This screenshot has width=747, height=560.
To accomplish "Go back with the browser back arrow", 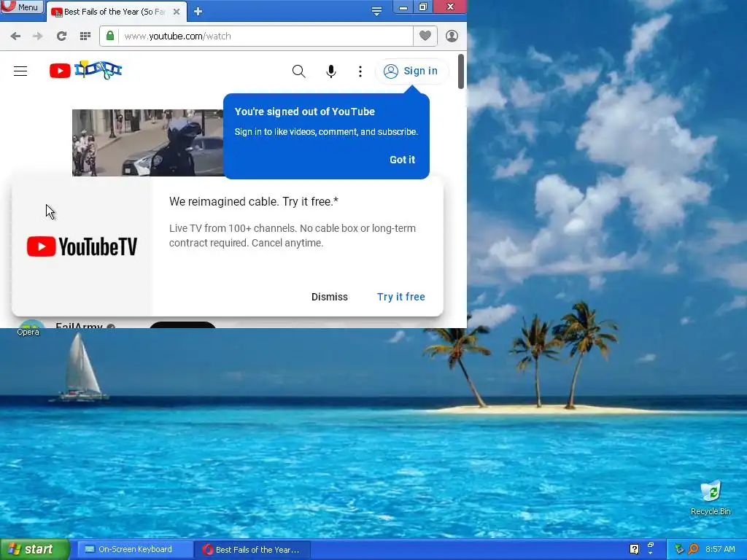I will [x=15, y=36].
